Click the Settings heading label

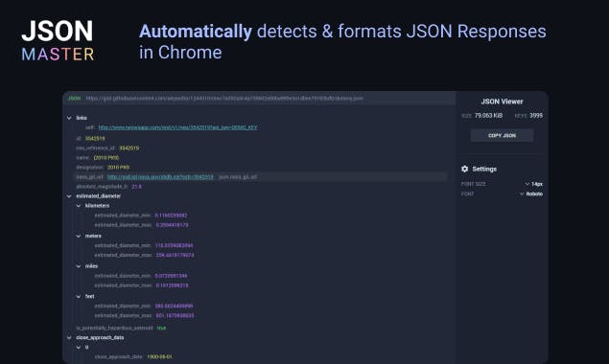click(x=484, y=170)
